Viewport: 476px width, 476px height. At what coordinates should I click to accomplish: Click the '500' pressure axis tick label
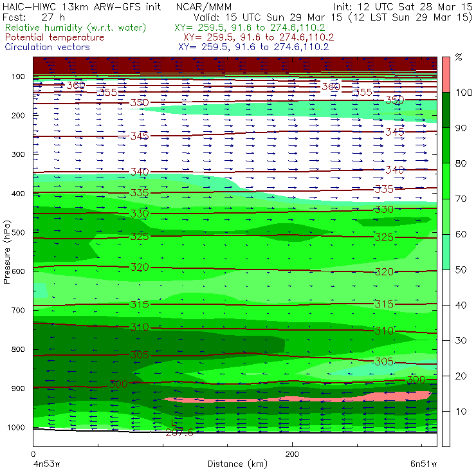click(x=18, y=233)
